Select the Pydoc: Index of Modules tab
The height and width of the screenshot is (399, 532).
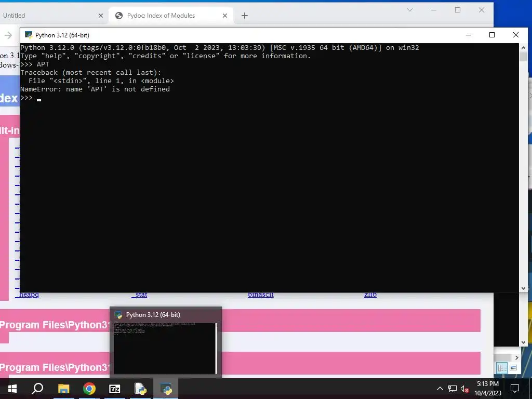click(171, 16)
